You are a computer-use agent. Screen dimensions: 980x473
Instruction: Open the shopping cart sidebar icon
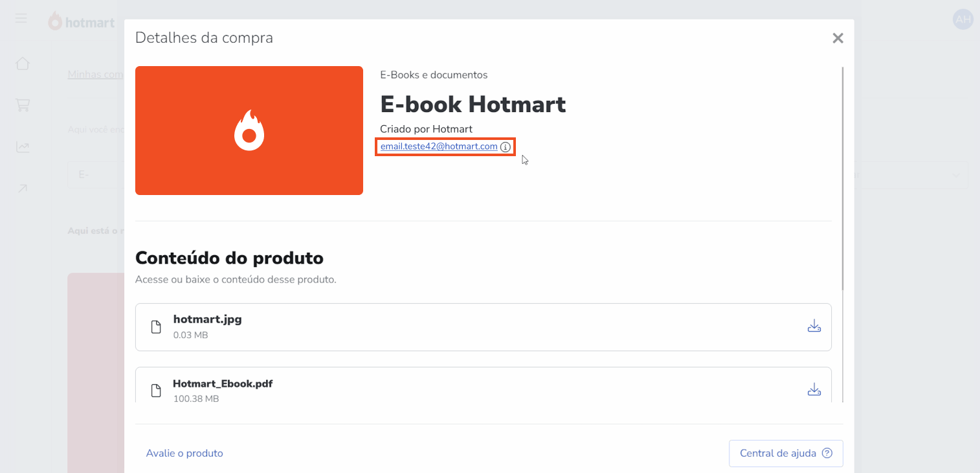click(x=23, y=105)
